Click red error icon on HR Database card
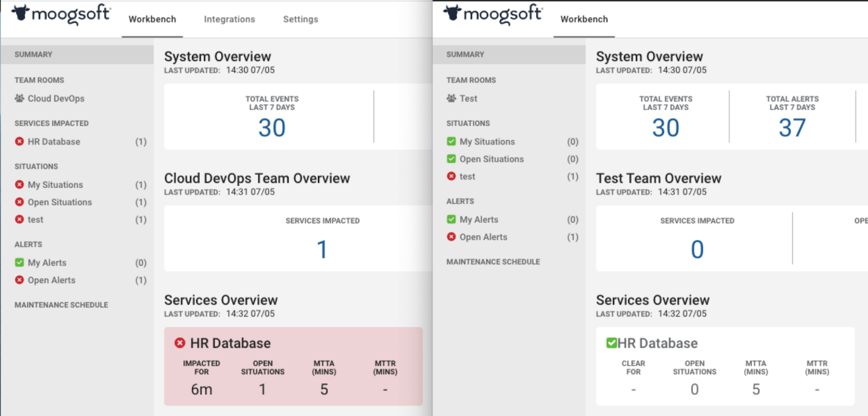 (180, 343)
